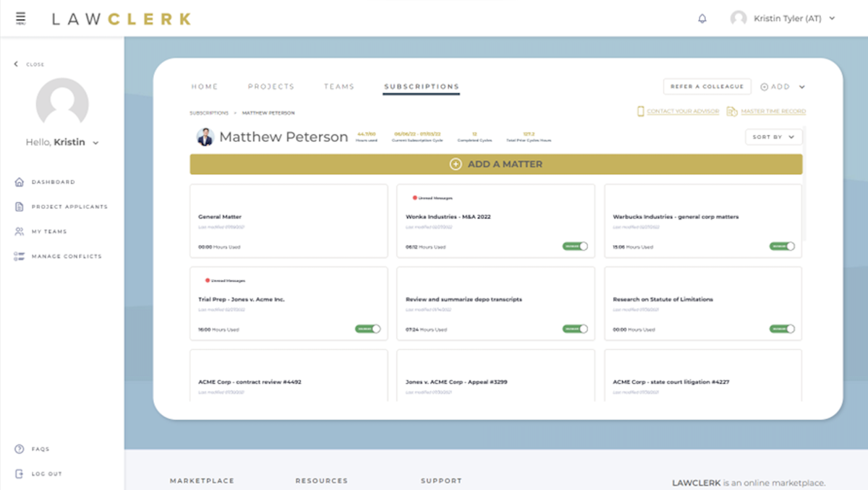Viewport: 868px width, 490px height.
Task: Open FAQs in the sidebar
Action: tap(33, 449)
